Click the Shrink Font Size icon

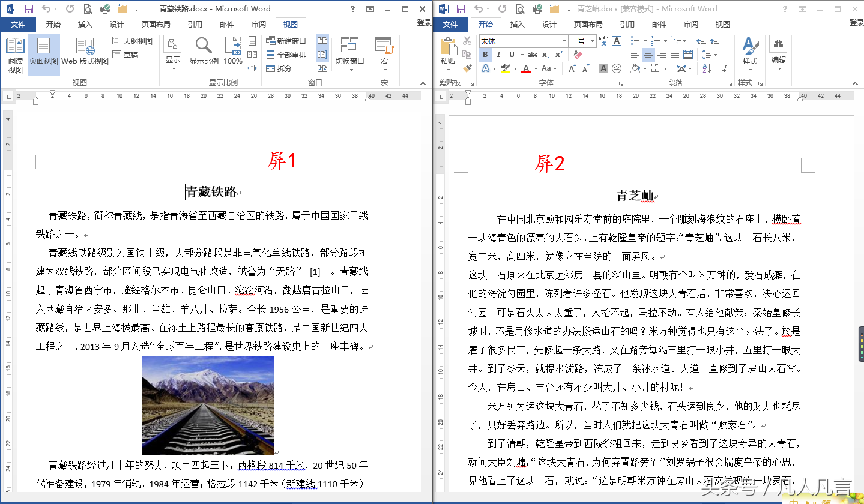586,68
